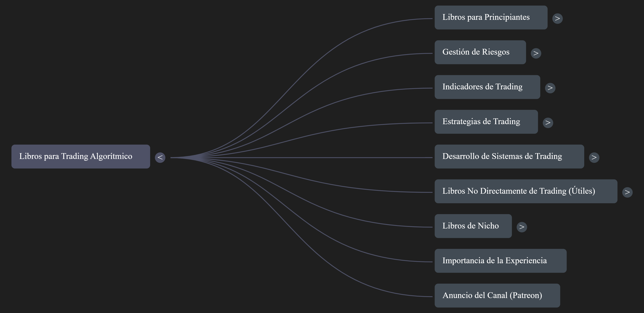Expand the Indicadores de Trading branch arrow

[550, 88]
